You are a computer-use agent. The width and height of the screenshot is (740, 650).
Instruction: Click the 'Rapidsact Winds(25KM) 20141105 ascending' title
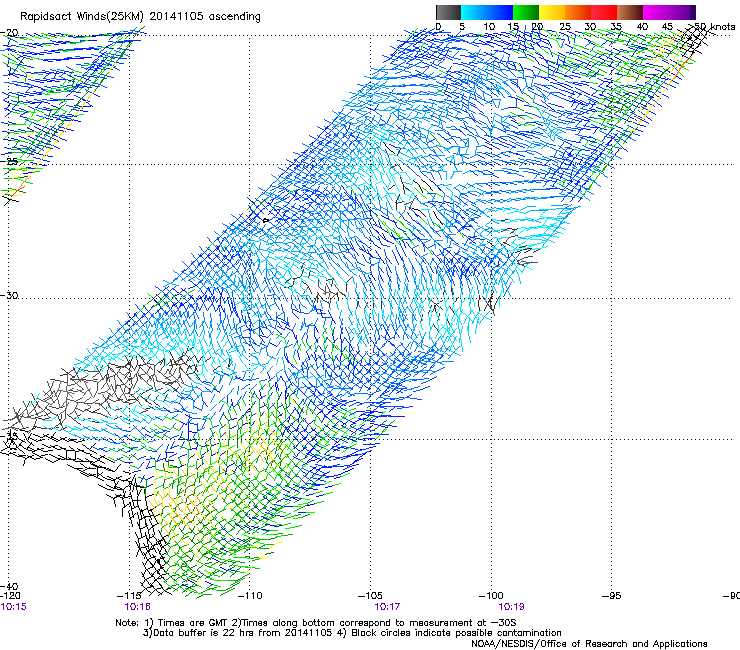[x=140, y=17]
